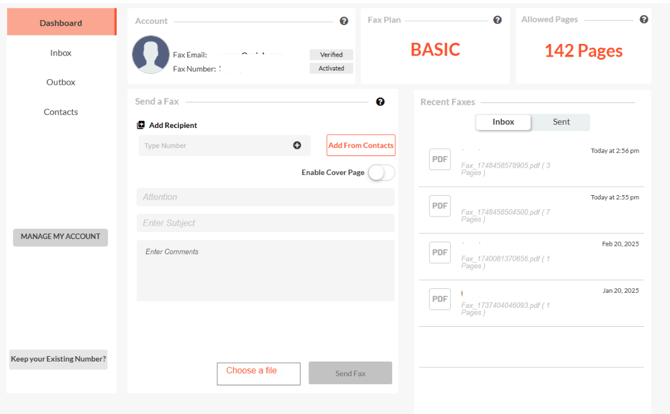Click the 'Fax Number:' label

point(194,69)
